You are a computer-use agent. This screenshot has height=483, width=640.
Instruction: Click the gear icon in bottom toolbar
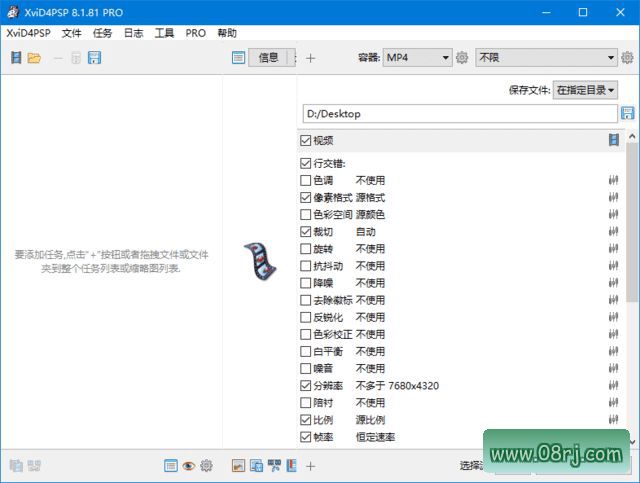click(207, 466)
